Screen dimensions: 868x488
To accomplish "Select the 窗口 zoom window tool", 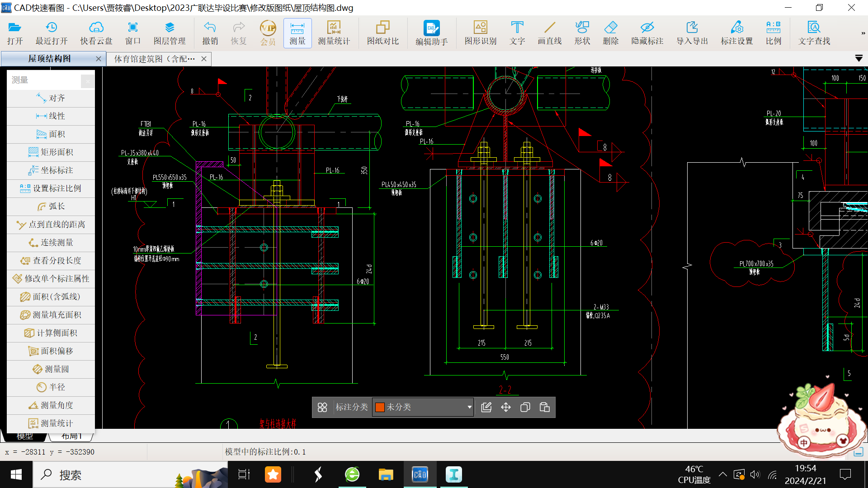I will (132, 33).
